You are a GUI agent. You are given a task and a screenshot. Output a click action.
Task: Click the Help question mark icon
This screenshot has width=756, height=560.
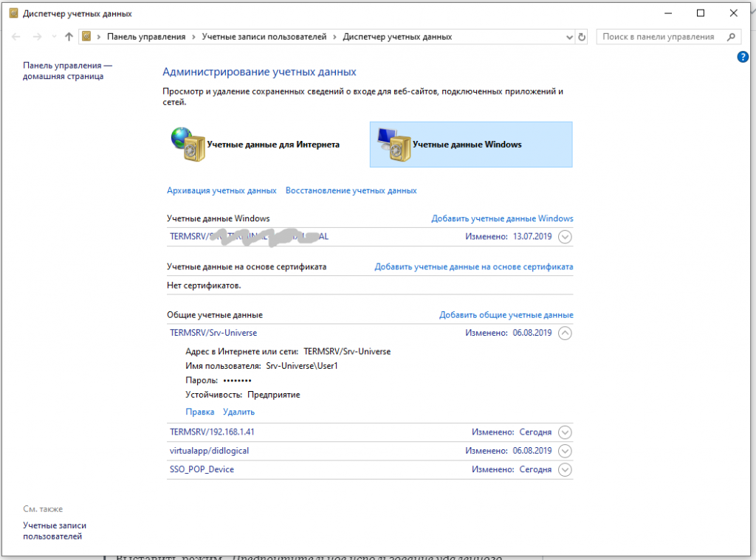click(743, 57)
